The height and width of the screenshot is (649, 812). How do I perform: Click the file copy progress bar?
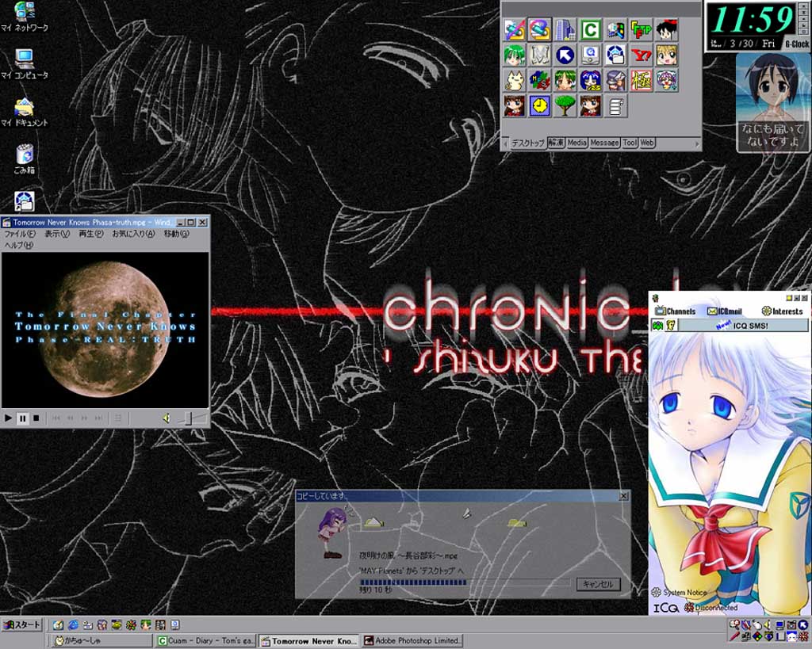465,582
